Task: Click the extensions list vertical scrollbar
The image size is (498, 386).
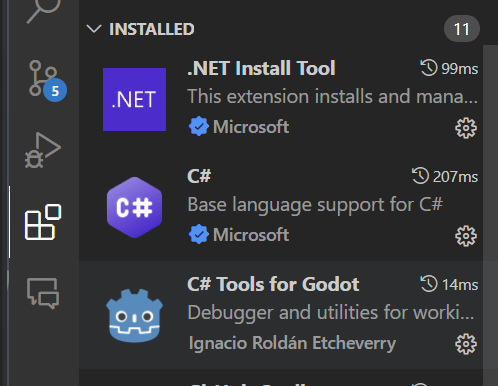Action: point(490,215)
